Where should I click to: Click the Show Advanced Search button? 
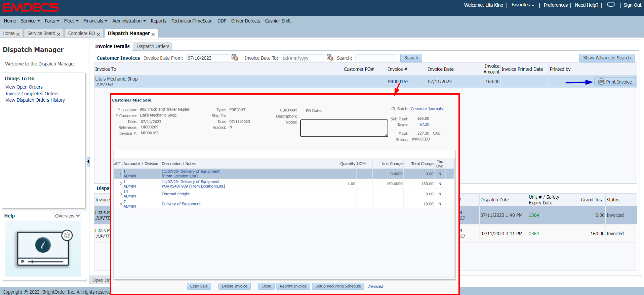click(x=606, y=58)
